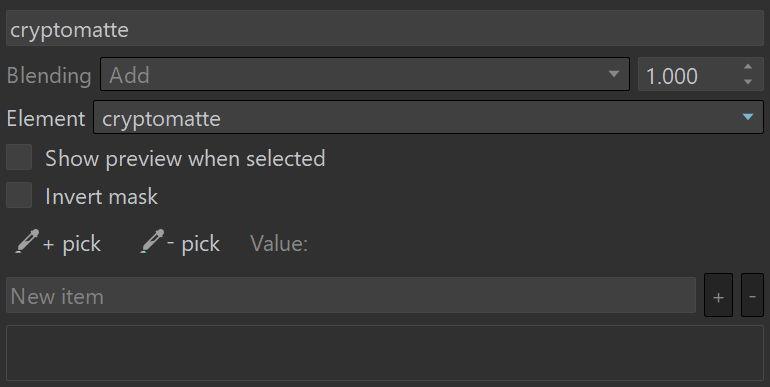770x387 pixels.
Task: Toggle the Invert mask checkbox
Action: pos(19,195)
